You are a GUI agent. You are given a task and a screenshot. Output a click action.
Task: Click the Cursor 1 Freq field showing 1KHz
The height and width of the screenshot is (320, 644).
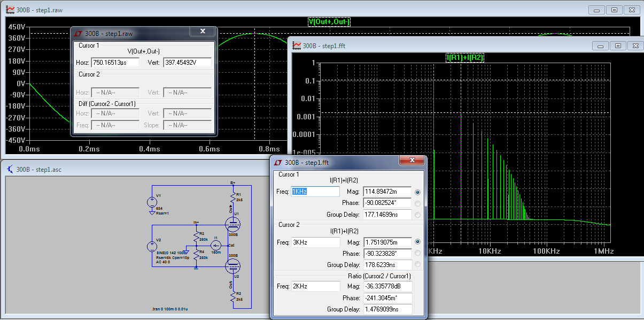[315, 192]
